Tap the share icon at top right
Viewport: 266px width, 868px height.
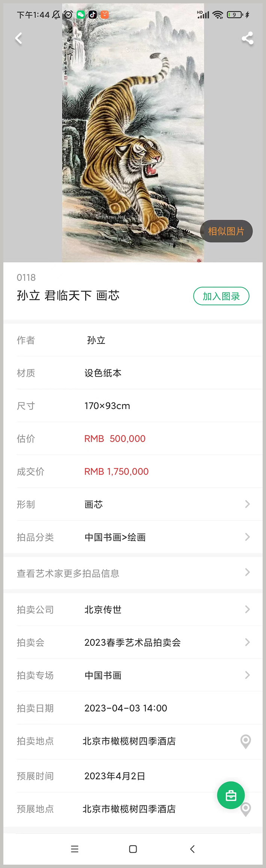pos(247,38)
